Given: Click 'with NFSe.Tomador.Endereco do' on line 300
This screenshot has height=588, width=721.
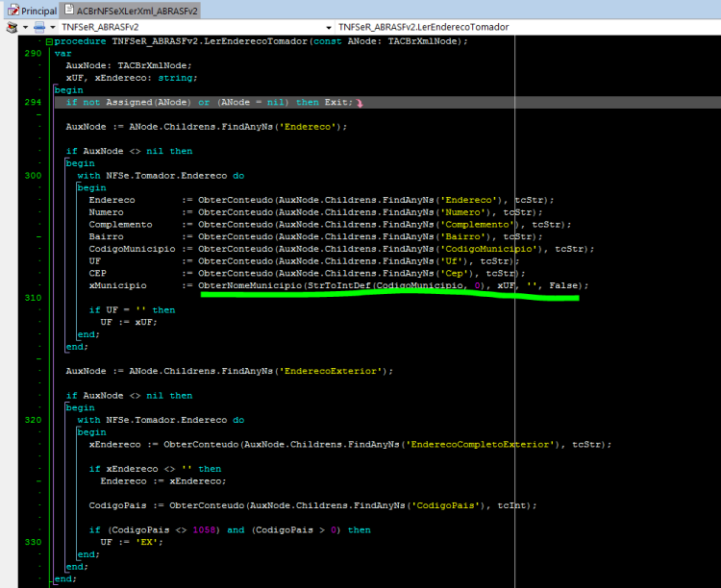Looking at the screenshot, I should 161,176.
